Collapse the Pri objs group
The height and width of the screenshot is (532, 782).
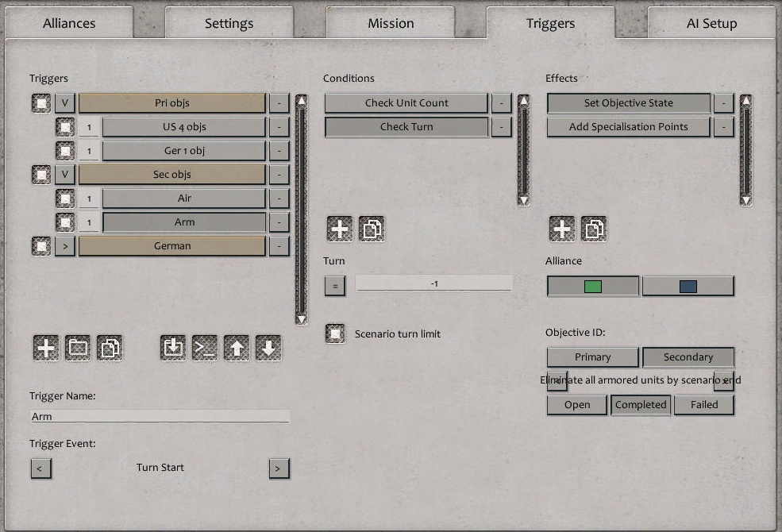(65, 103)
